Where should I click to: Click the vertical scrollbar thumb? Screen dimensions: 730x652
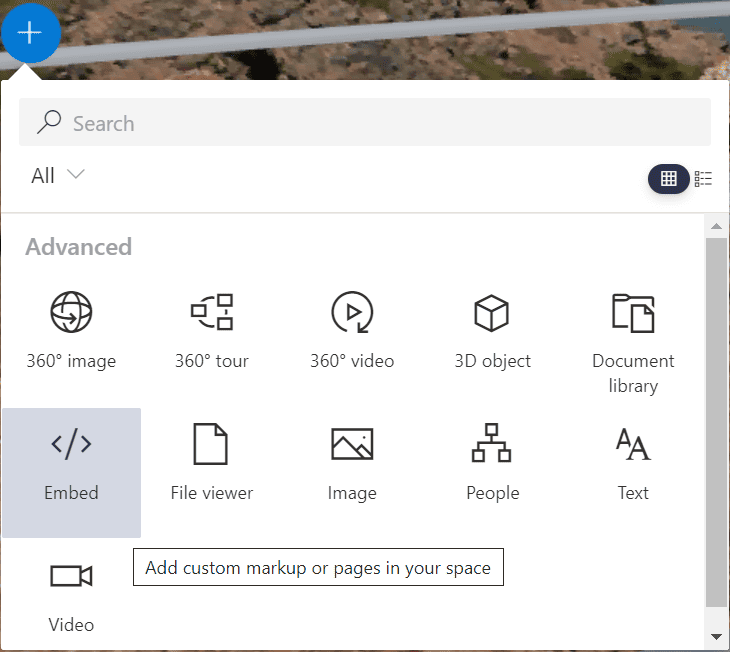click(x=716, y=422)
